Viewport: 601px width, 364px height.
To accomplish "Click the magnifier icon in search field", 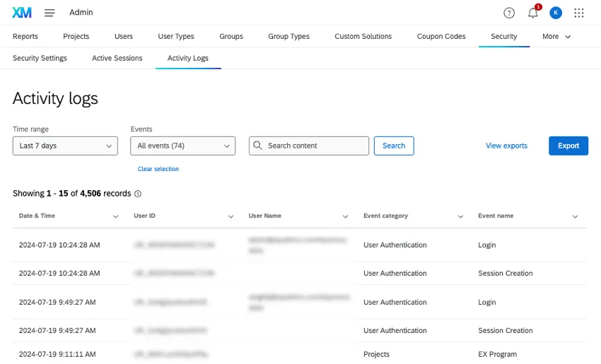I will [x=258, y=146].
